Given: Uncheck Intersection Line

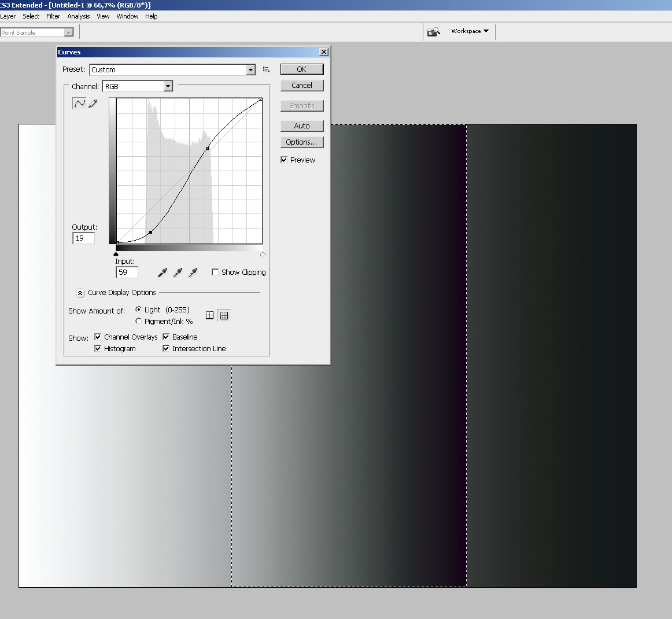Looking at the screenshot, I should tap(167, 348).
